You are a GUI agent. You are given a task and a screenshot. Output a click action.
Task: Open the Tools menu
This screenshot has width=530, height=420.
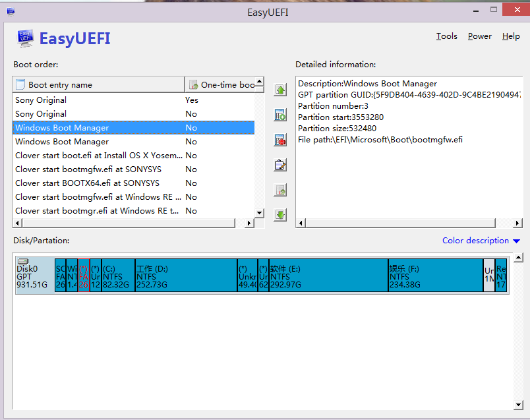pyautogui.click(x=446, y=36)
